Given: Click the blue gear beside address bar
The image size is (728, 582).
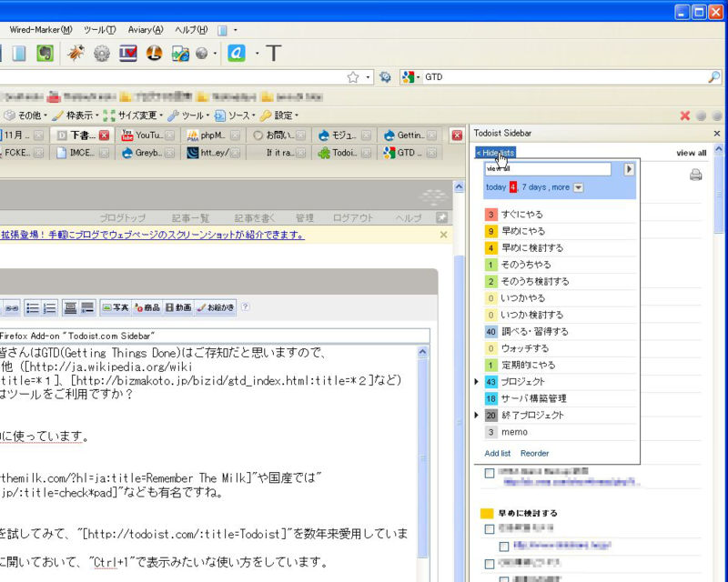Looking at the screenshot, I should click(385, 77).
